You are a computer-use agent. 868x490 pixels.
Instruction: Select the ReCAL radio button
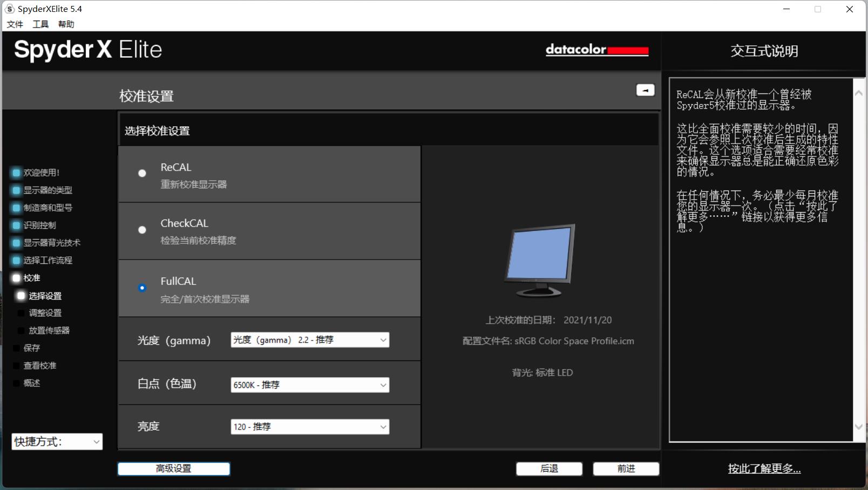tap(142, 173)
